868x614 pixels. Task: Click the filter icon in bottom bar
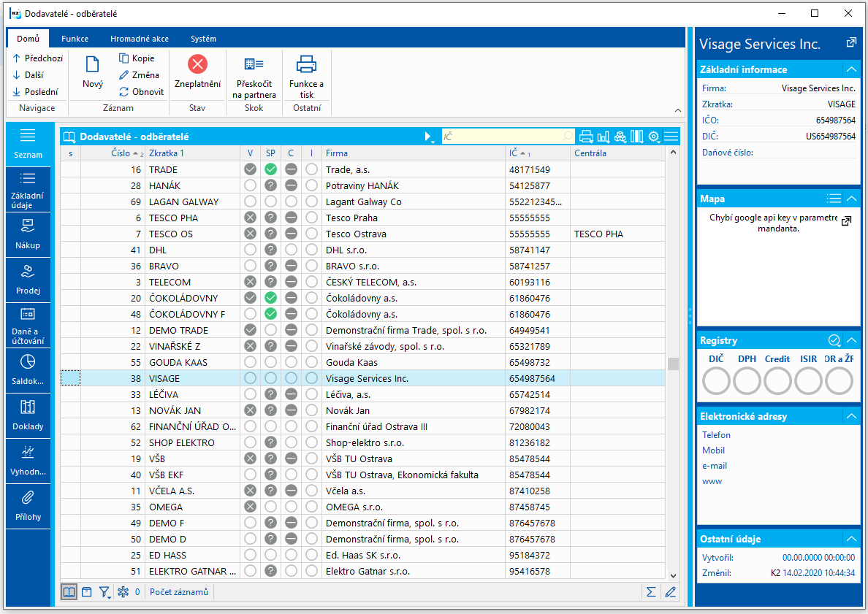click(x=104, y=592)
